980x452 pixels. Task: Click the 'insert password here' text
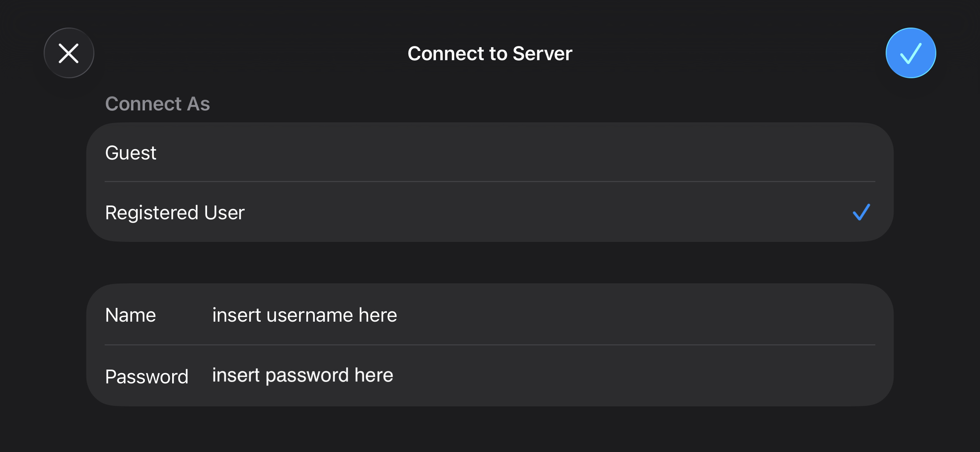tap(303, 375)
